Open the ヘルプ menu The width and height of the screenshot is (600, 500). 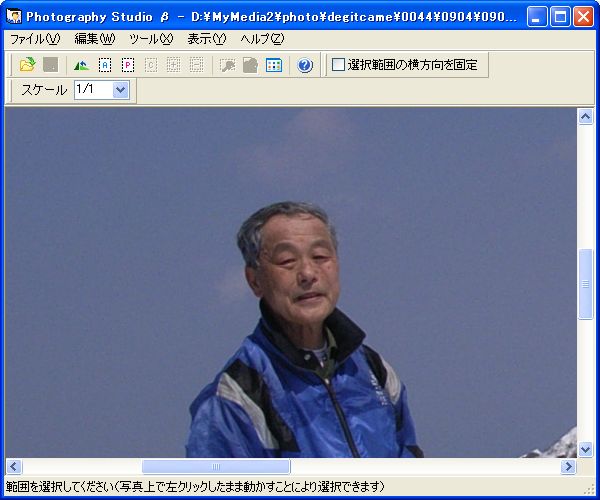[x=263, y=39]
